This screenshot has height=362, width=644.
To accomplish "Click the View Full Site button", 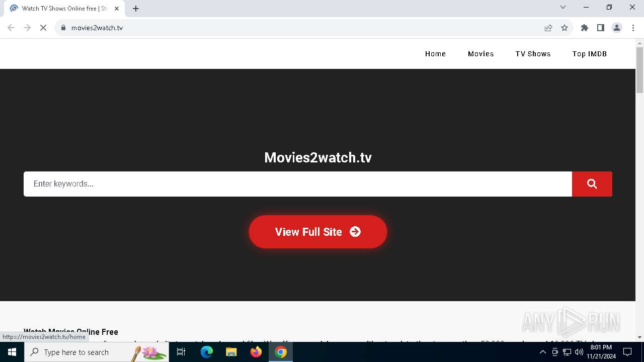I will (318, 232).
